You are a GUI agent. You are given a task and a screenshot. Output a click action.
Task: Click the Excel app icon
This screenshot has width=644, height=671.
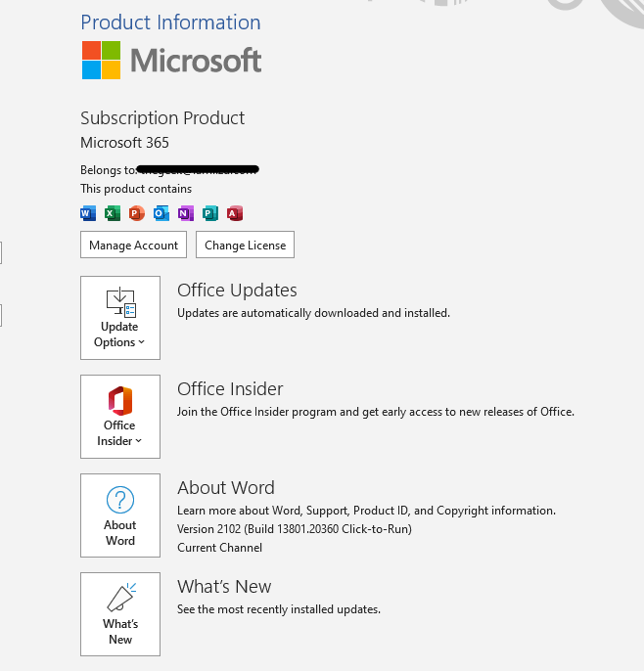[113, 213]
